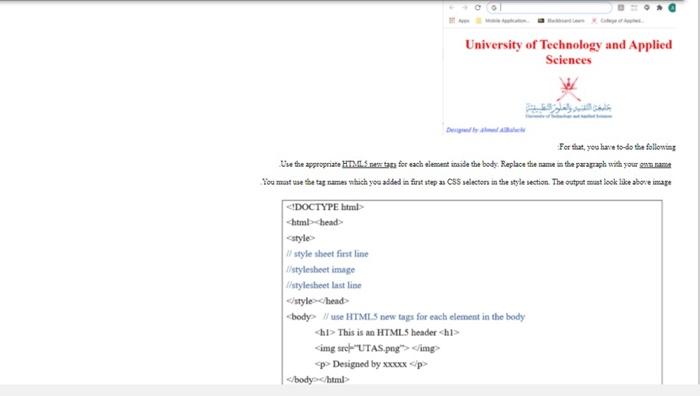
Task: Click the underlined 'HTML5 new tags' text
Action: tap(369, 164)
